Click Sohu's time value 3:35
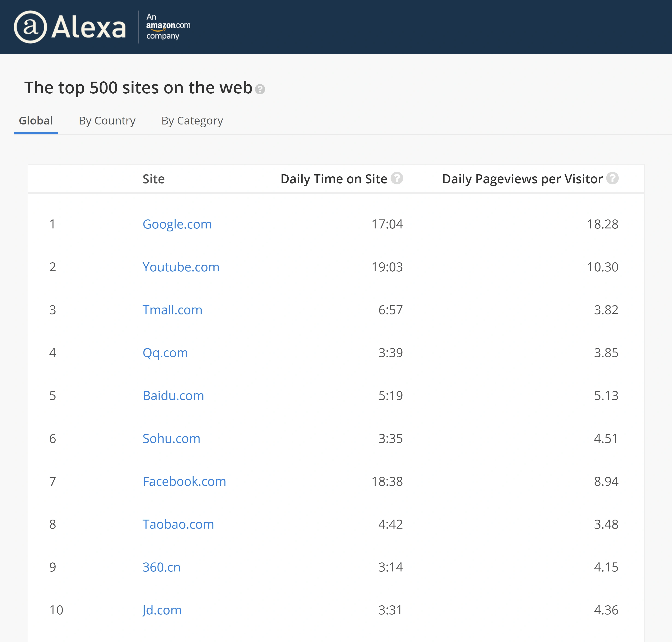The width and height of the screenshot is (672, 642). pos(391,438)
